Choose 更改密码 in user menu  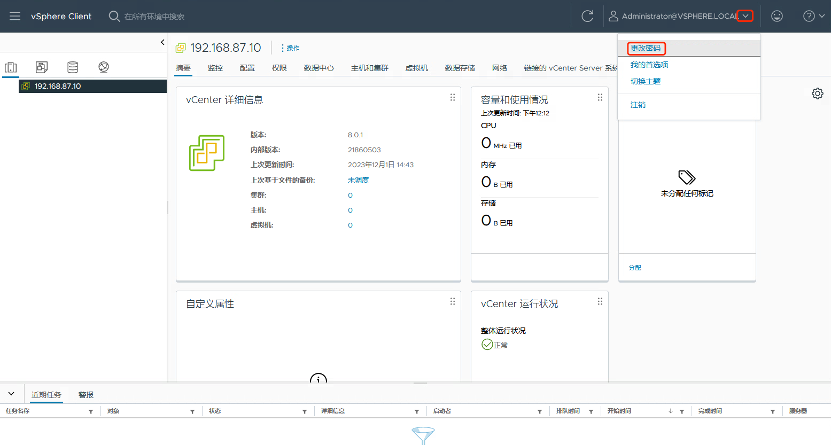[x=646, y=48]
